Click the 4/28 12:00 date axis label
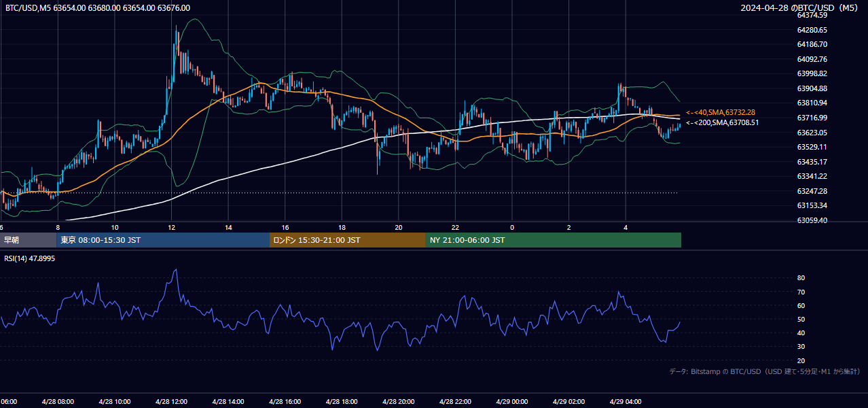The height and width of the screenshot is (408, 868). [x=171, y=402]
